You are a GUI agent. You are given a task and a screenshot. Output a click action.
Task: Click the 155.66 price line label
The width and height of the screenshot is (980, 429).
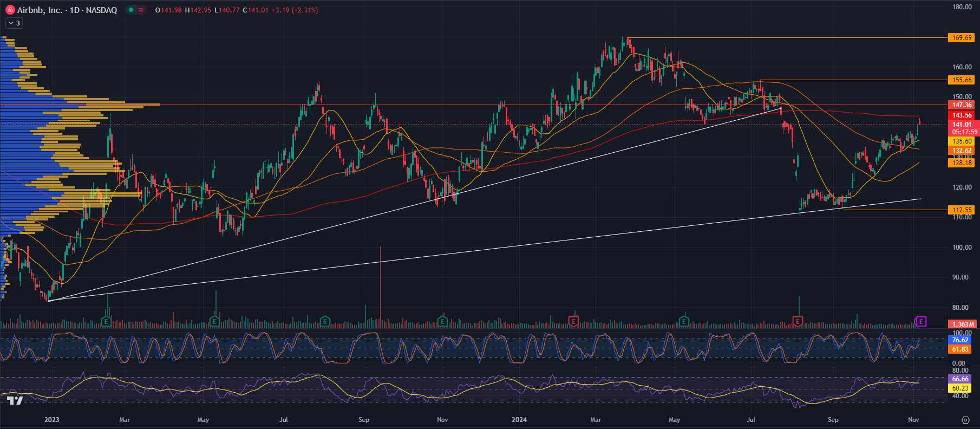click(962, 80)
